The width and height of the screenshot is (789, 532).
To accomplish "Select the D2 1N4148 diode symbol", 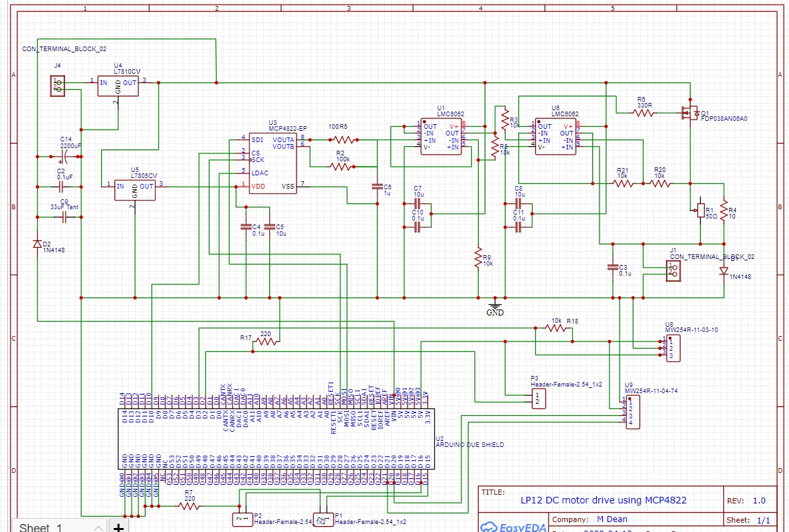I will (37, 244).
